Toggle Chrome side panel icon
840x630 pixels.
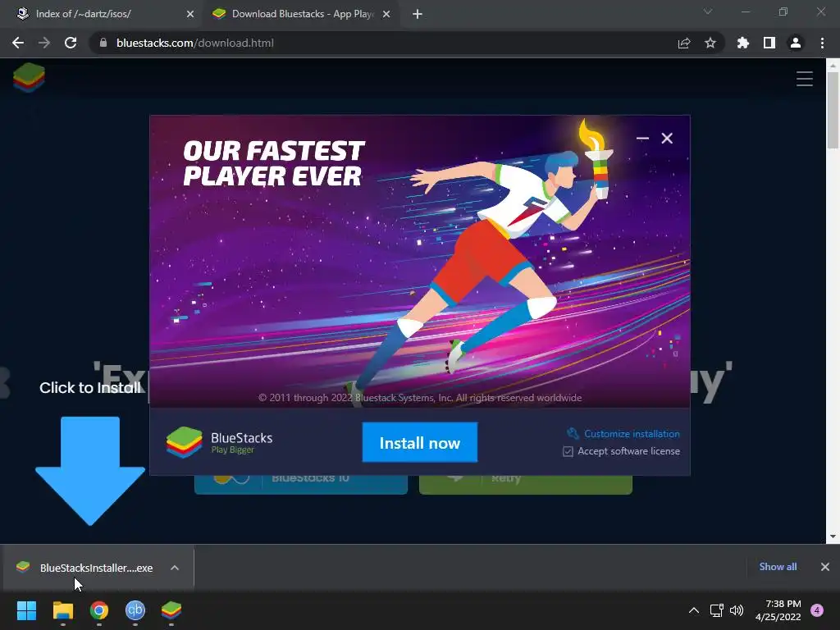(769, 43)
